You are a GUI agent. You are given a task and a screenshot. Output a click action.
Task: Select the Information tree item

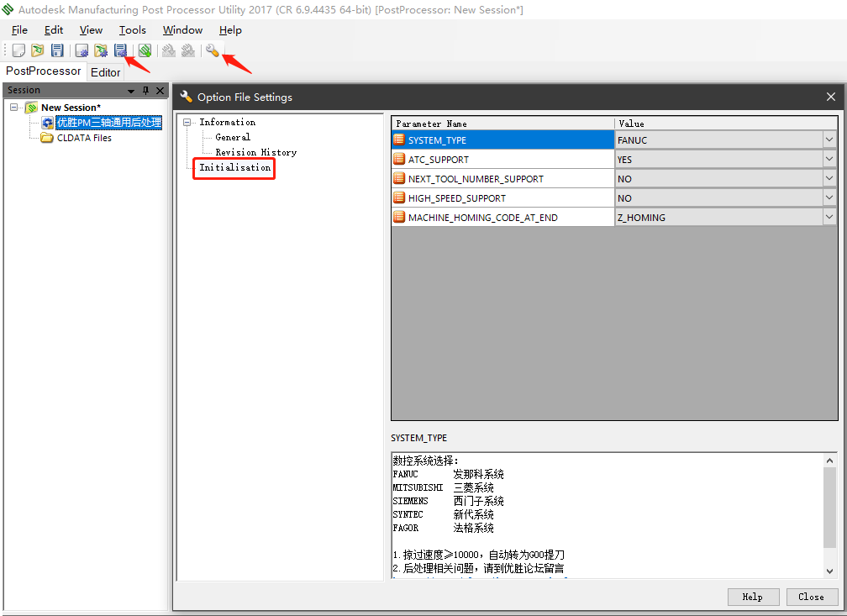pos(228,122)
